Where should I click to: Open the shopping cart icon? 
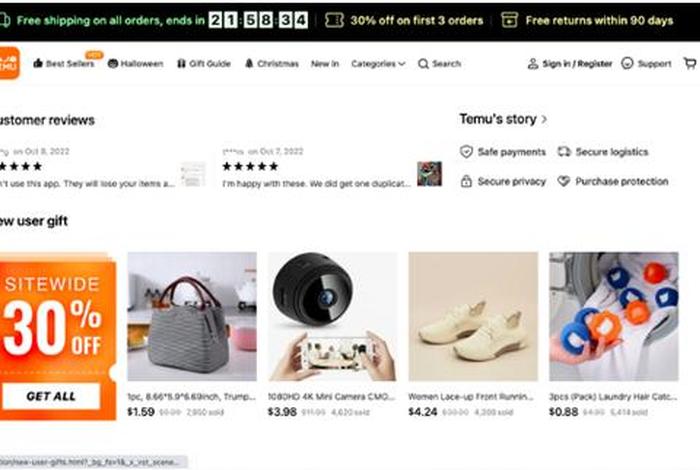[x=690, y=63]
